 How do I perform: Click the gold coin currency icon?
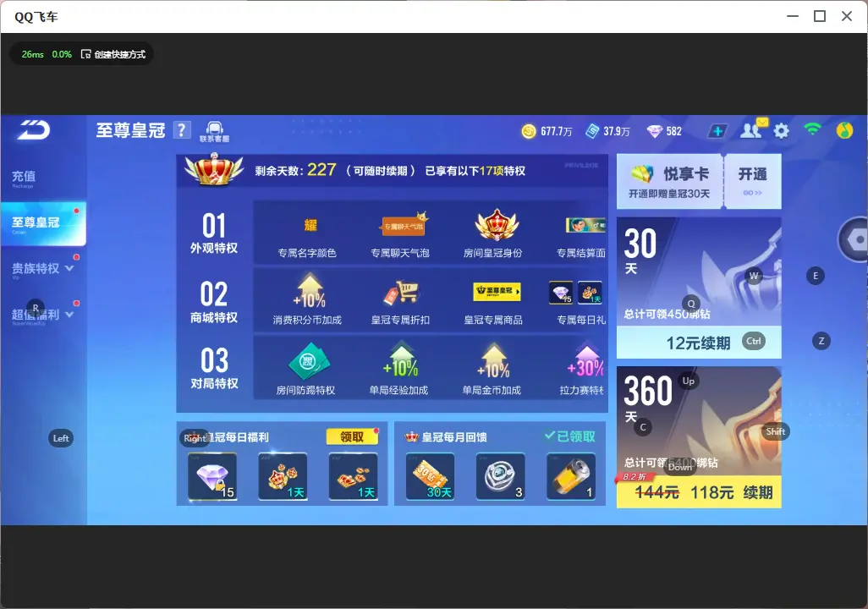(x=529, y=131)
